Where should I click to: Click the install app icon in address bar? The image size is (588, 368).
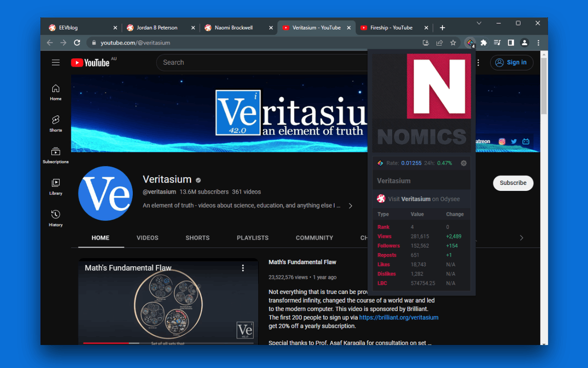426,43
